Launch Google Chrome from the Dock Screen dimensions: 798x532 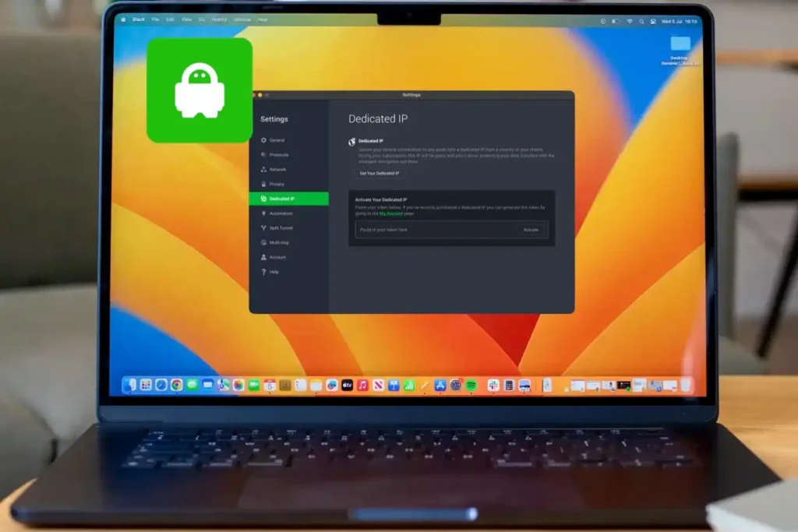pos(176,385)
